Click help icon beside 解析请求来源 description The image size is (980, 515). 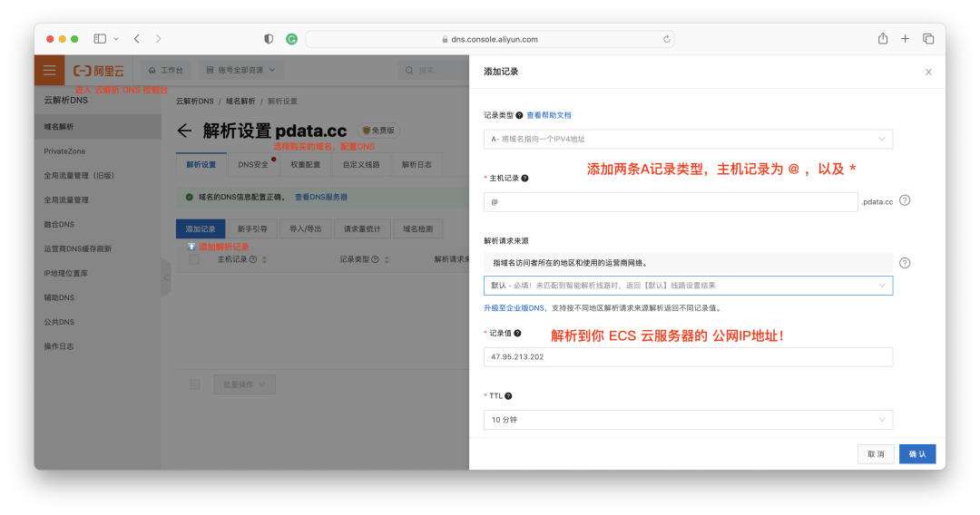(905, 263)
